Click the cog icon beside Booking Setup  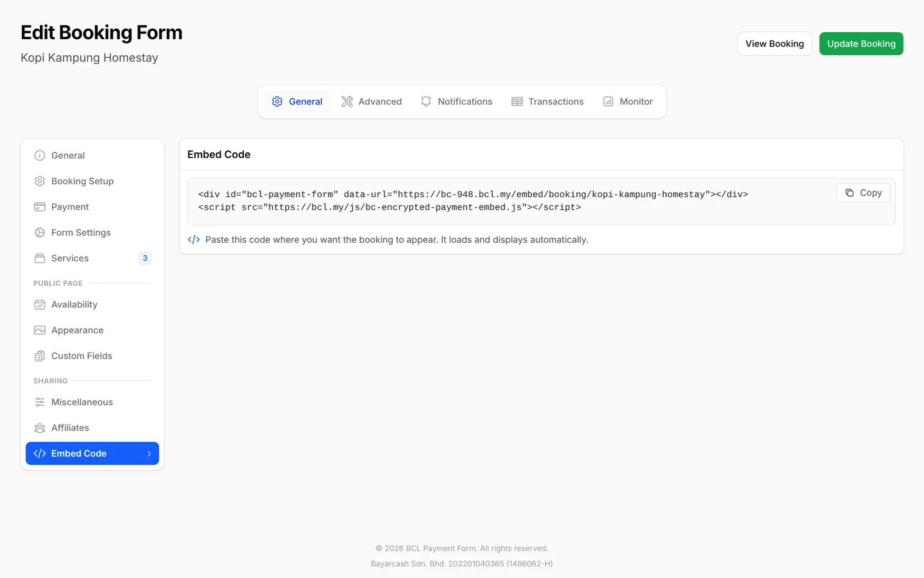[40, 181]
